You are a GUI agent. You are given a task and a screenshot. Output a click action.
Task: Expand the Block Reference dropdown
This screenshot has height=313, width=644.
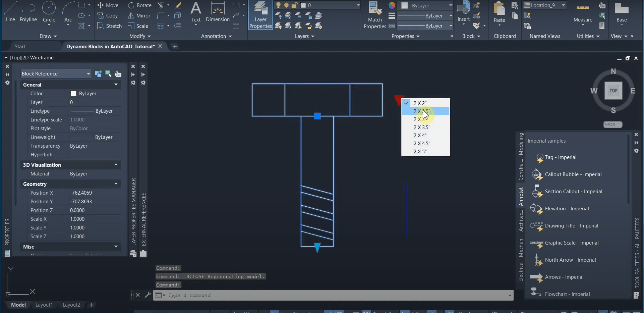[88, 73]
